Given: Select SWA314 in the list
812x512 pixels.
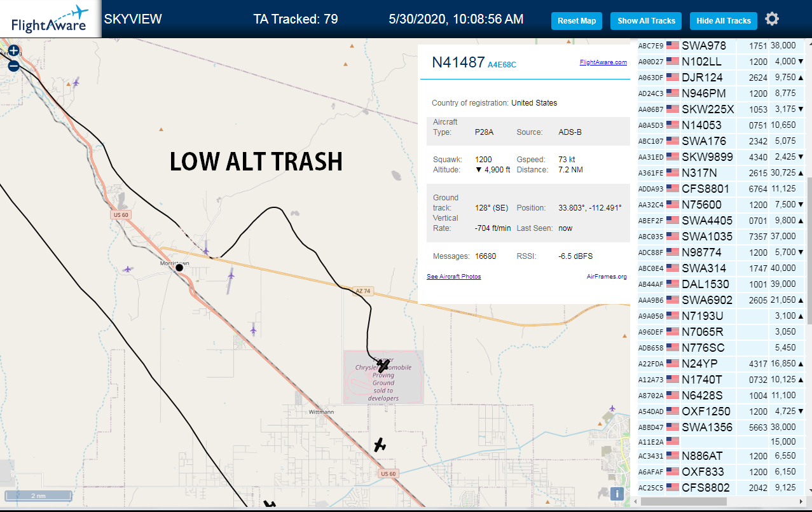Looking at the screenshot, I should click(721, 268).
